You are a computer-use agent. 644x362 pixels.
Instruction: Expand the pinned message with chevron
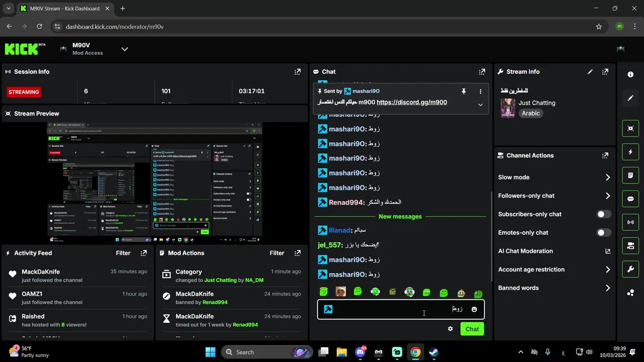click(480, 105)
